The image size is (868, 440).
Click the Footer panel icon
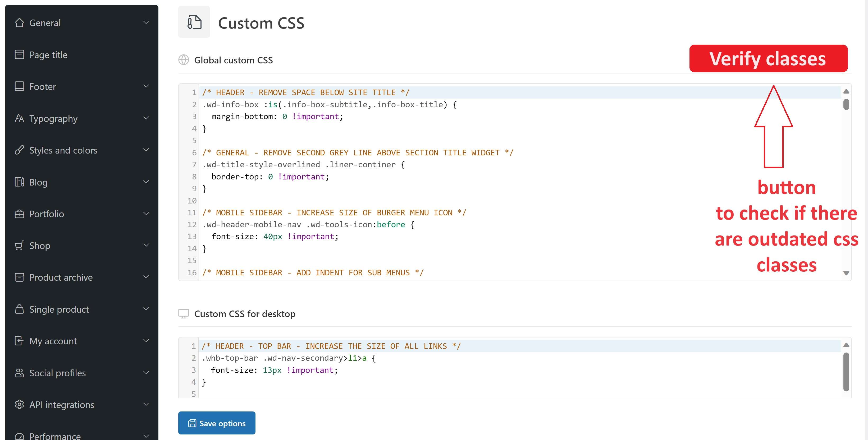(x=20, y=86)
